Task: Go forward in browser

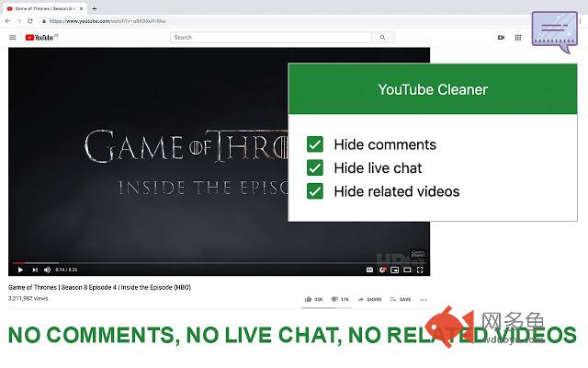Action: coord(19,21)
